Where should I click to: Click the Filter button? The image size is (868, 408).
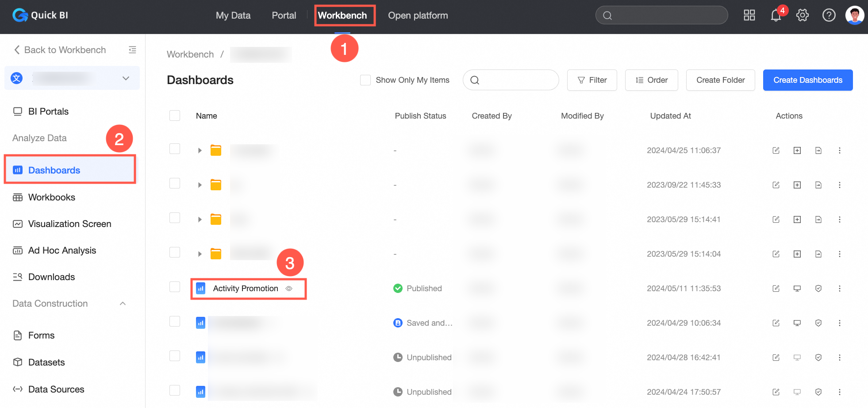[592, 80]
